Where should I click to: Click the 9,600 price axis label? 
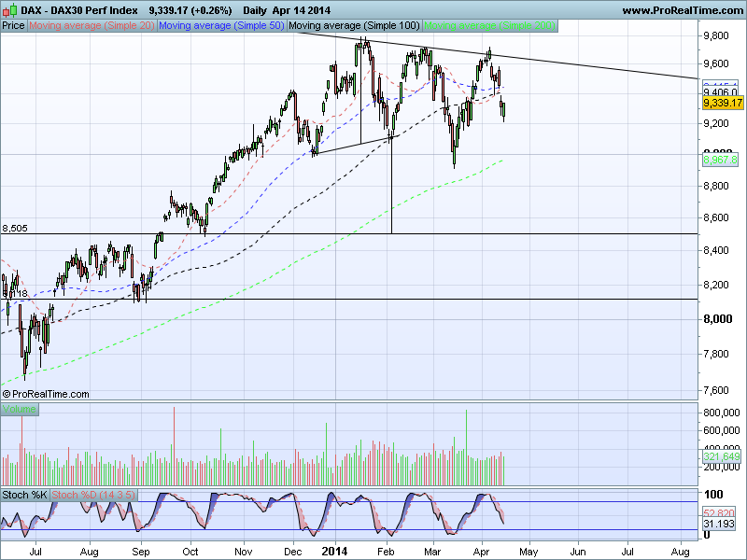(x=716, y=63)
